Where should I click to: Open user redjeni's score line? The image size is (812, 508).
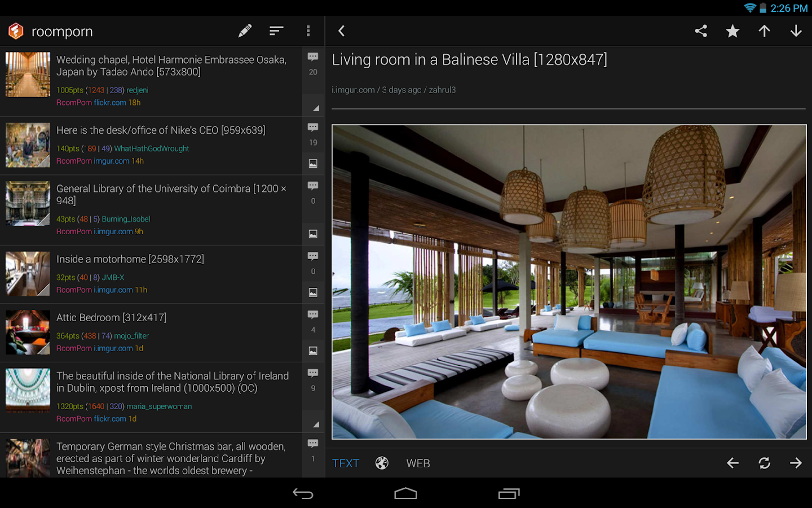pos(103,90)
